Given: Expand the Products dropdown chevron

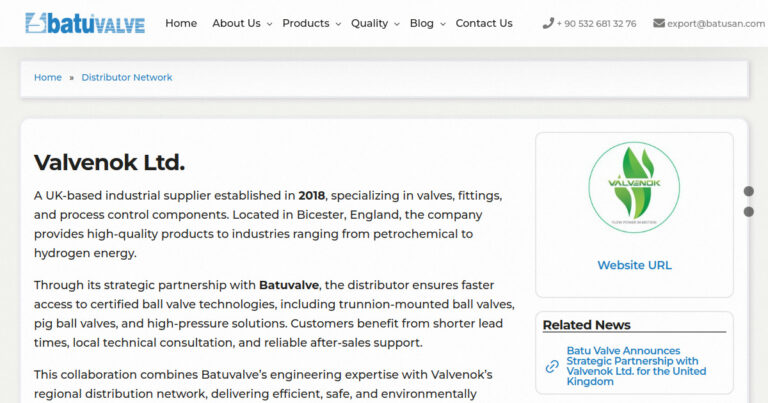Looking at the screenshot, I should point(338,24).
